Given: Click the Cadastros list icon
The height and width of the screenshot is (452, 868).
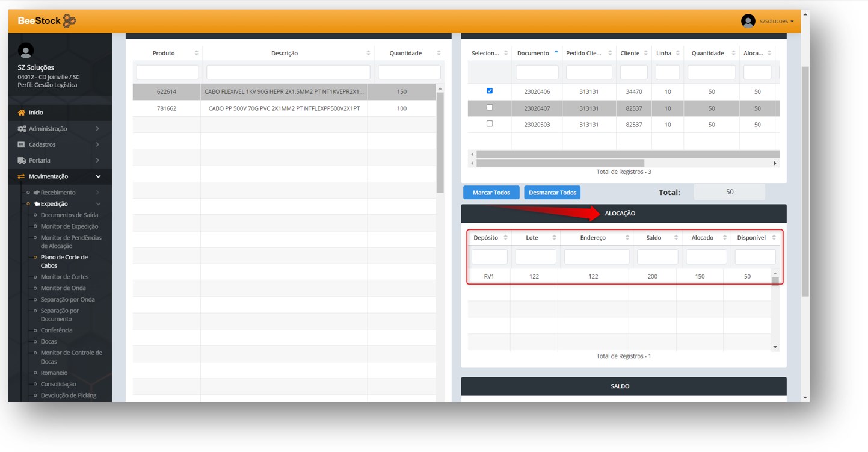Looking at the screenshot, I should point(22,144).
